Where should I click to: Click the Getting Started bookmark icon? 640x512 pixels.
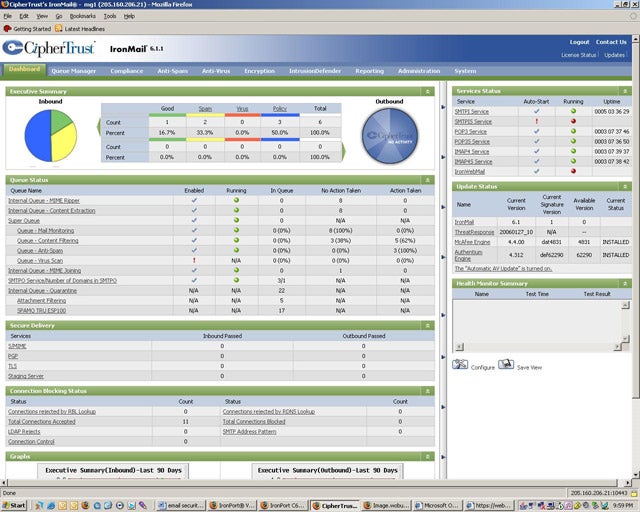(x=7, y=29)
